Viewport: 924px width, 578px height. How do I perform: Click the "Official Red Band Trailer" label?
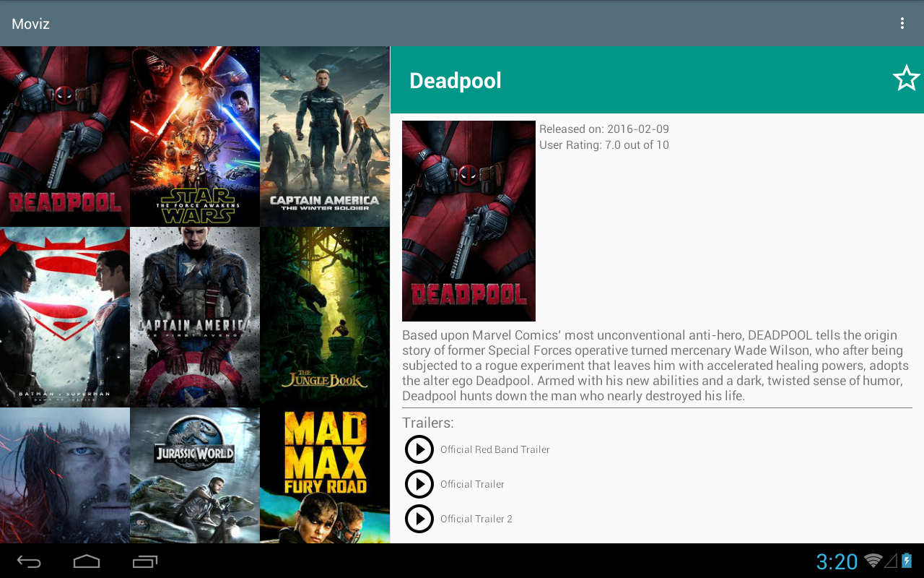coord(495,449)
